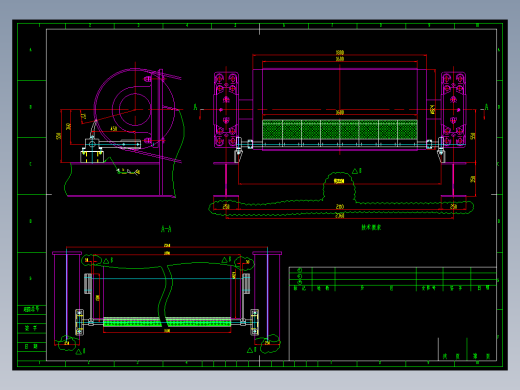Screen dimensions: 520x390
Task: Click the A-A section view label
Action: (166, 229)
